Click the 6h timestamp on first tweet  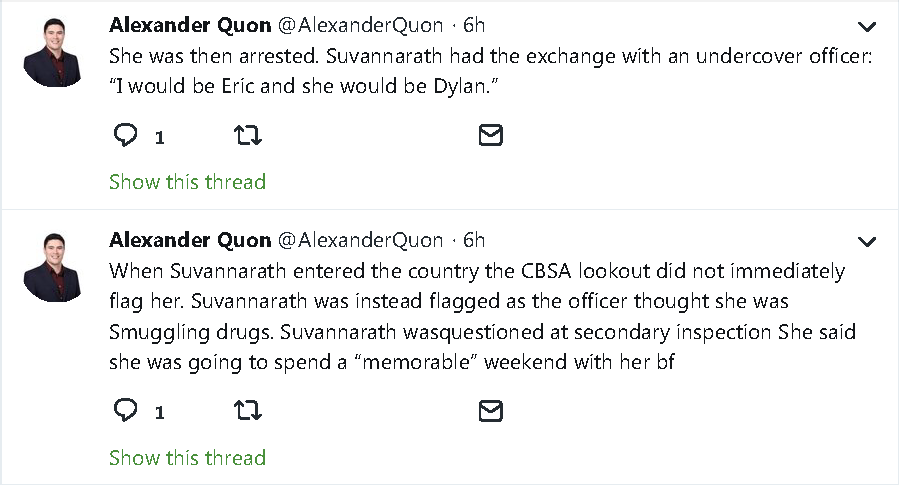474,24
